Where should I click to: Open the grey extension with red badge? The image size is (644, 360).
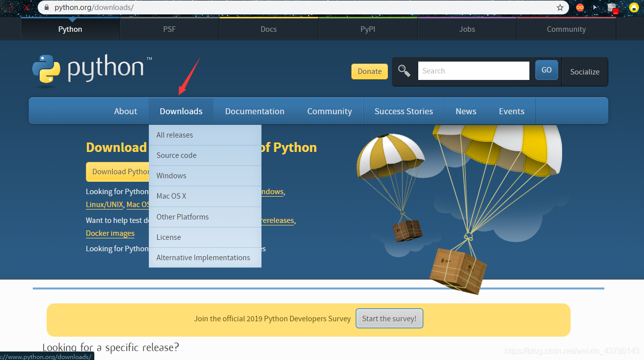pos(613,8)
